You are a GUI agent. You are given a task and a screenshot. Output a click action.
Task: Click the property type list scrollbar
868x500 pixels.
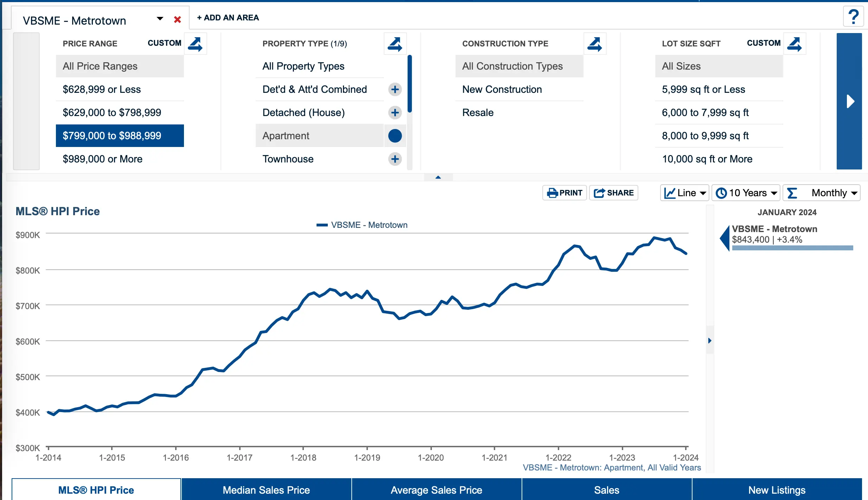pyautogui.click(x=410, y=84)
